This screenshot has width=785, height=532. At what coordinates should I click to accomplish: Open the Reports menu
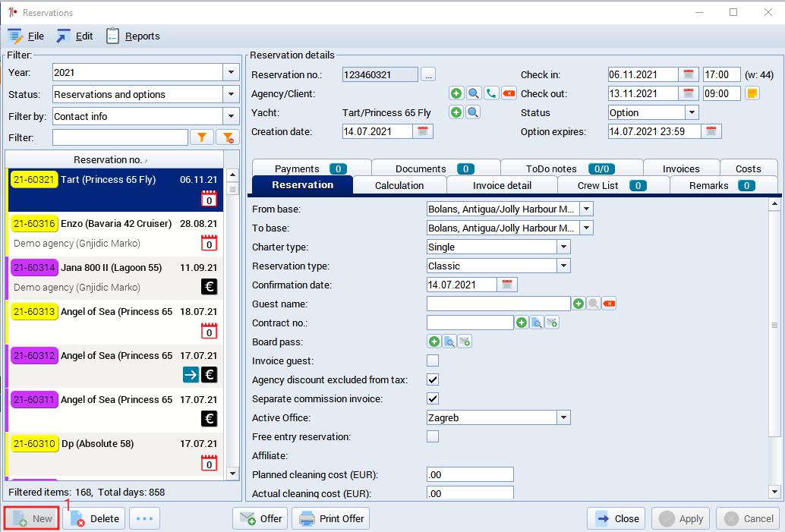tap(133, 36)
